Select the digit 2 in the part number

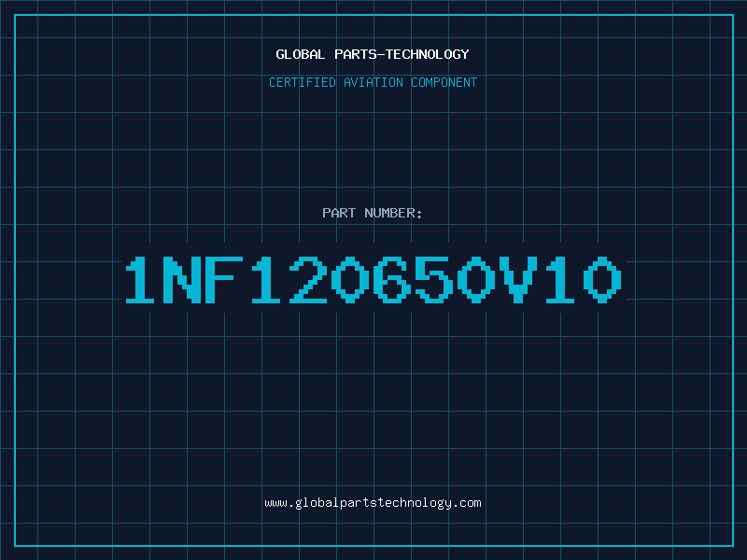pyautogui.click(x=308, y=280)
